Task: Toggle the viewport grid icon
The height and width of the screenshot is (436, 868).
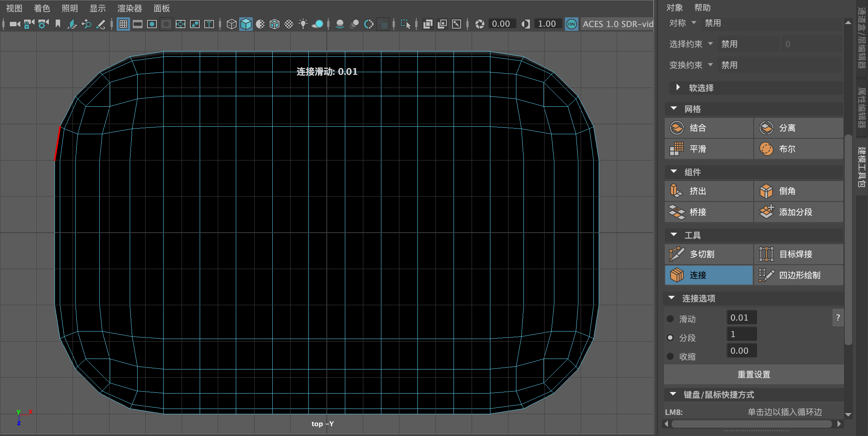Action: pos(123,24)
